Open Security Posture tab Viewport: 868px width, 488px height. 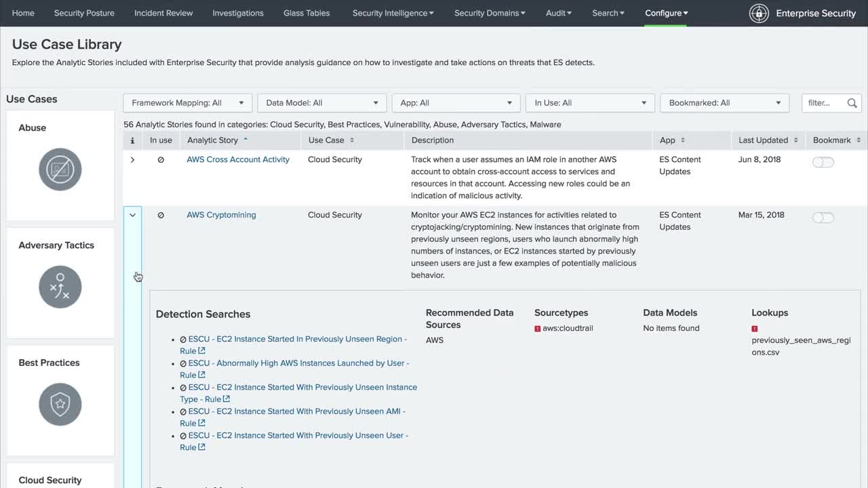coord(84,13)
